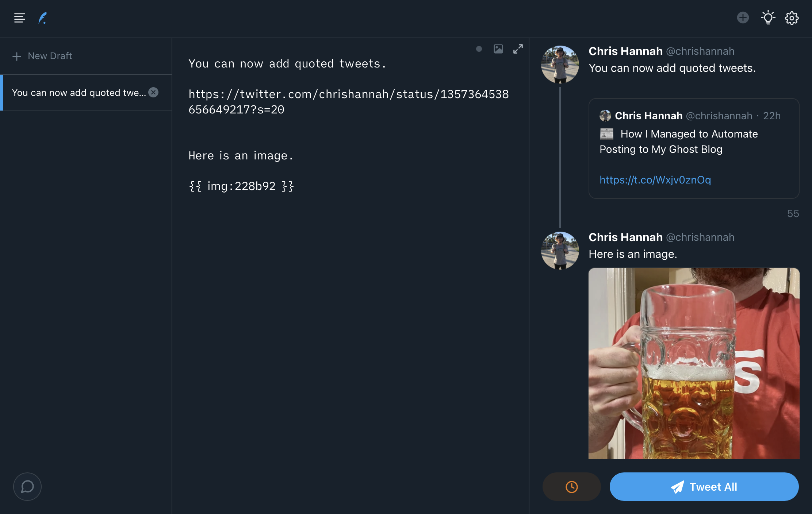
Task: Create a New Draft
Action: click(42, 56)
